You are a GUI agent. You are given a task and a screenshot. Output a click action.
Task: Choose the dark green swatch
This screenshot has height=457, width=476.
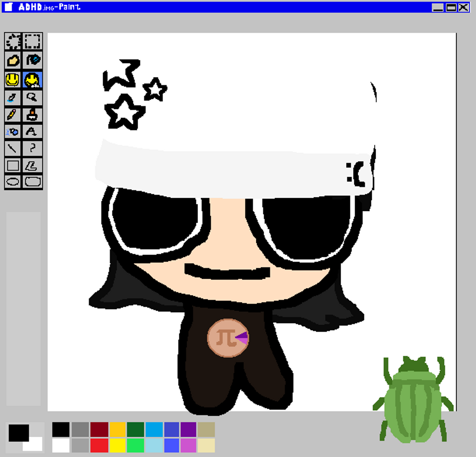tap(136, 429)
